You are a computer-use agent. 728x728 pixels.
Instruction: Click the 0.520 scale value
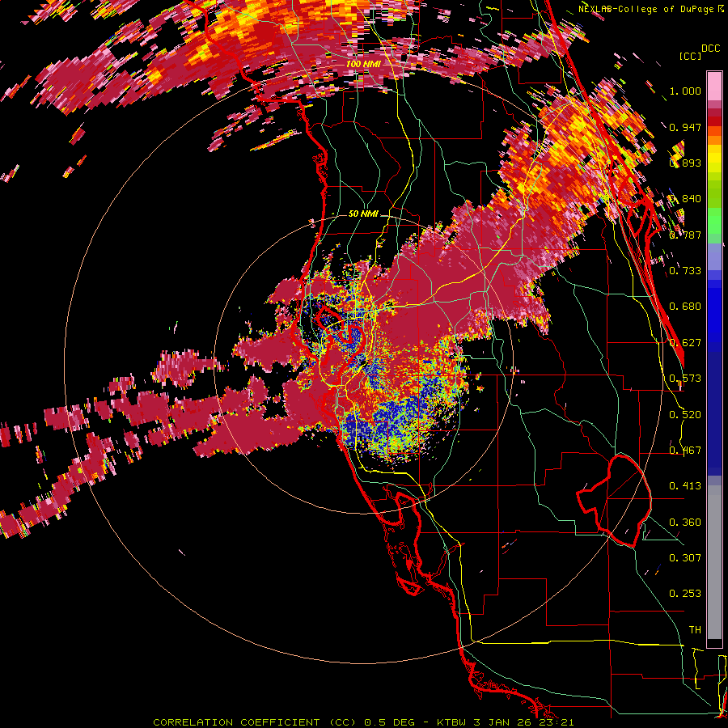point(685,415)
